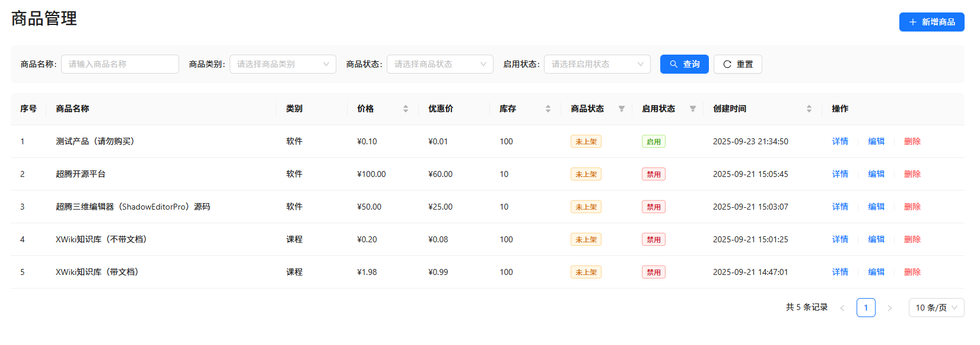Click the 启用 tag in first row

653,141
